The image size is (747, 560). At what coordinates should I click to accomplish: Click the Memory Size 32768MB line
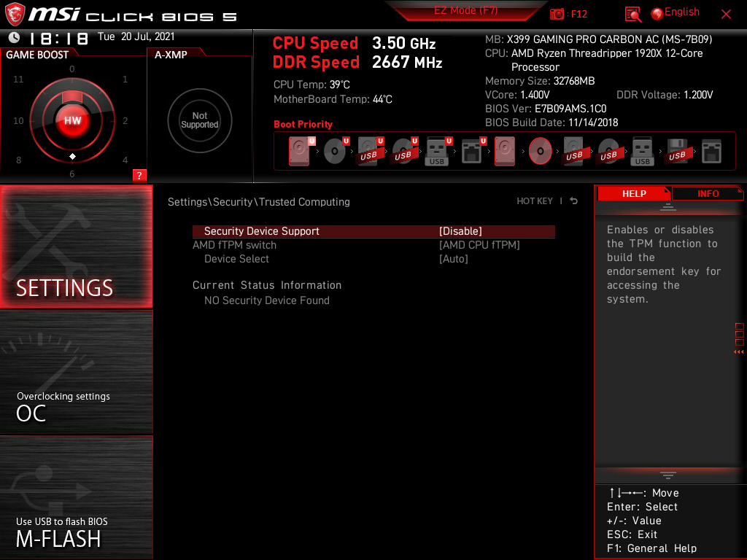click(x=540, y=81)
